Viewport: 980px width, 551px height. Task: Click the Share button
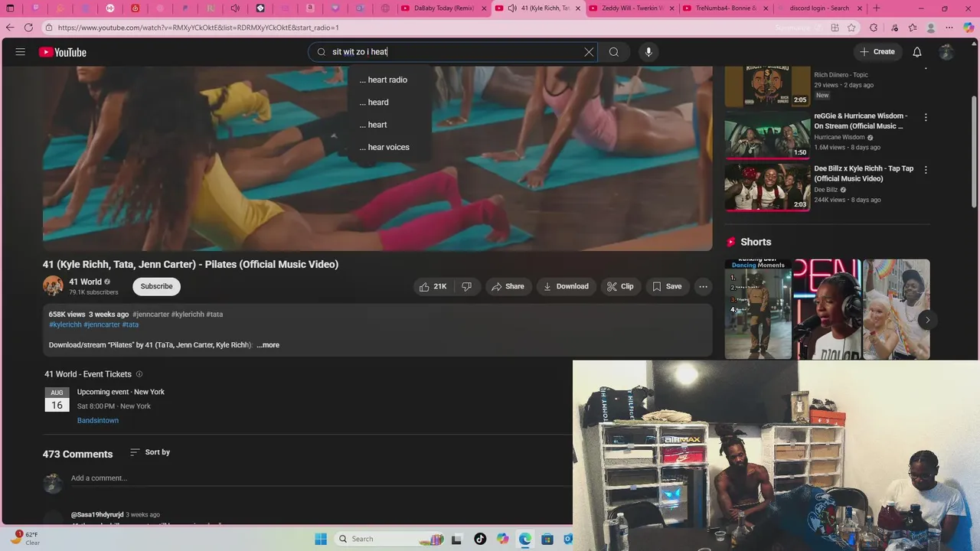click(508, 286)
